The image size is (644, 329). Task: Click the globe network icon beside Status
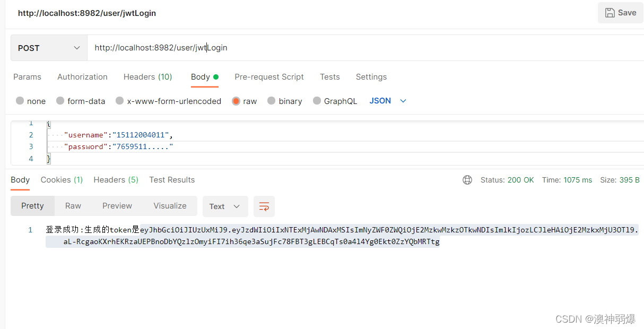(467, 180)
